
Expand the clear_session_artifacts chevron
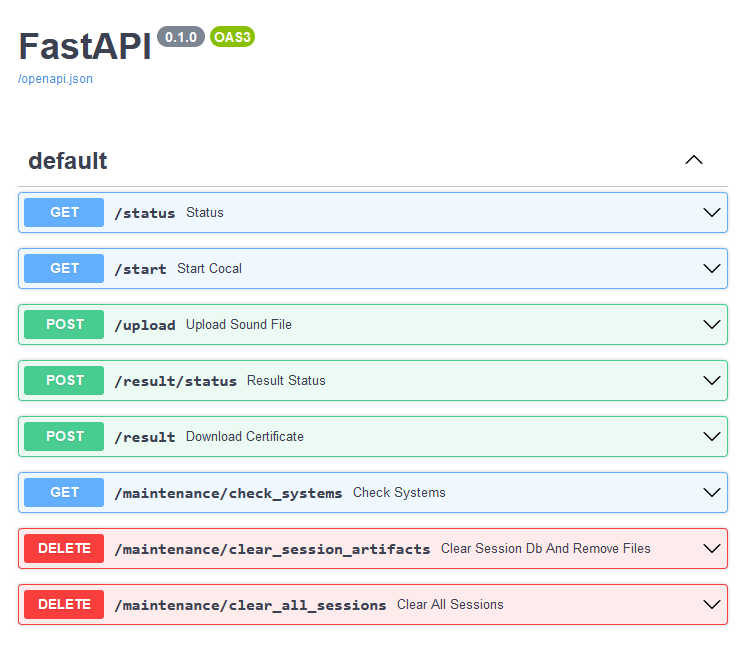tap(712, 548)
